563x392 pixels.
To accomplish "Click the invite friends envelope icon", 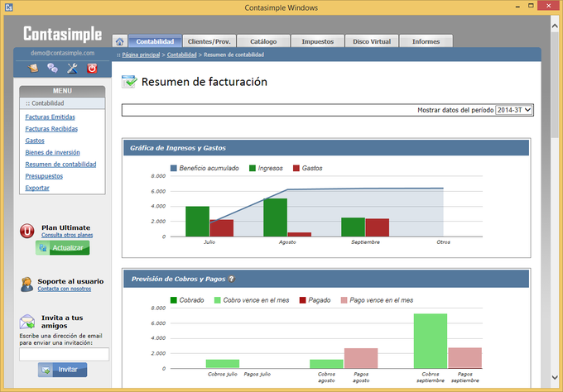I will 27,322.
